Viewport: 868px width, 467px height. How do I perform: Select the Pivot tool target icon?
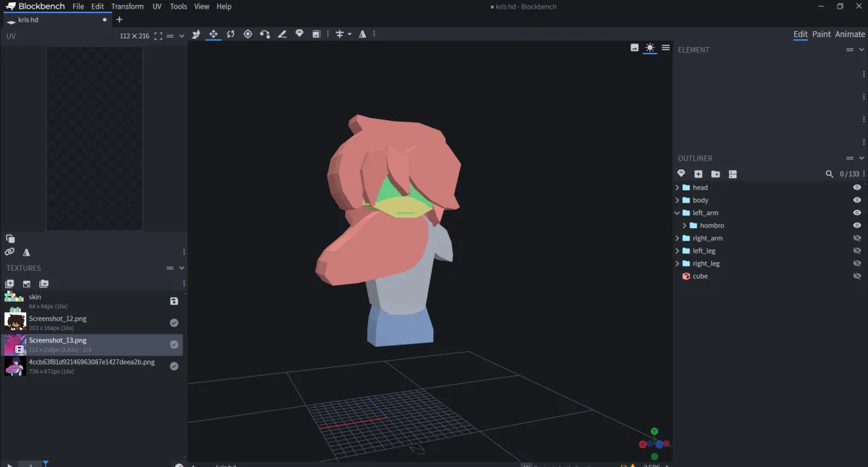pyautogui.click(x=248, y=34)
